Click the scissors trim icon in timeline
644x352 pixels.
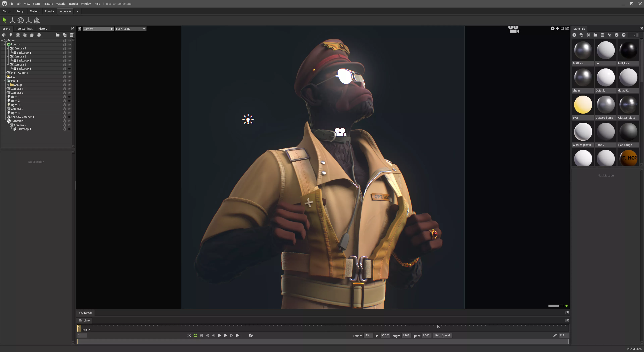pyautogui.click(x=189, y=336)
